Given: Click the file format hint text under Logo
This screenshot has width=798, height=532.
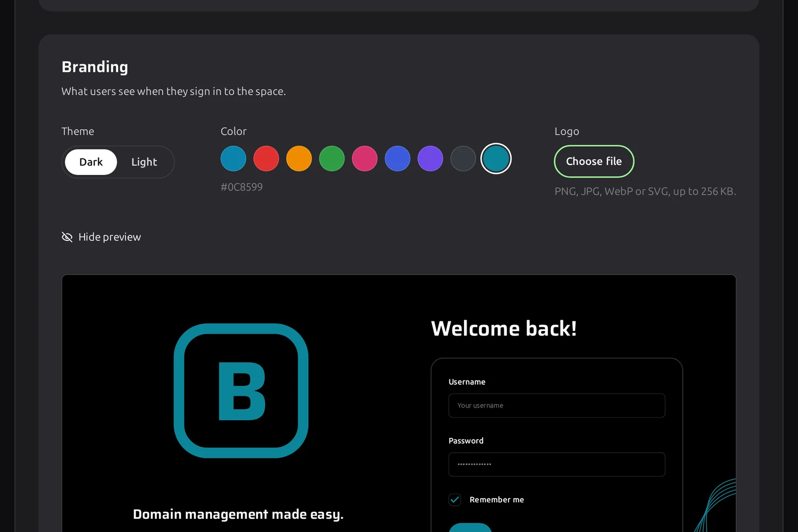Looking at the screenshot, I should coord(645,192).
